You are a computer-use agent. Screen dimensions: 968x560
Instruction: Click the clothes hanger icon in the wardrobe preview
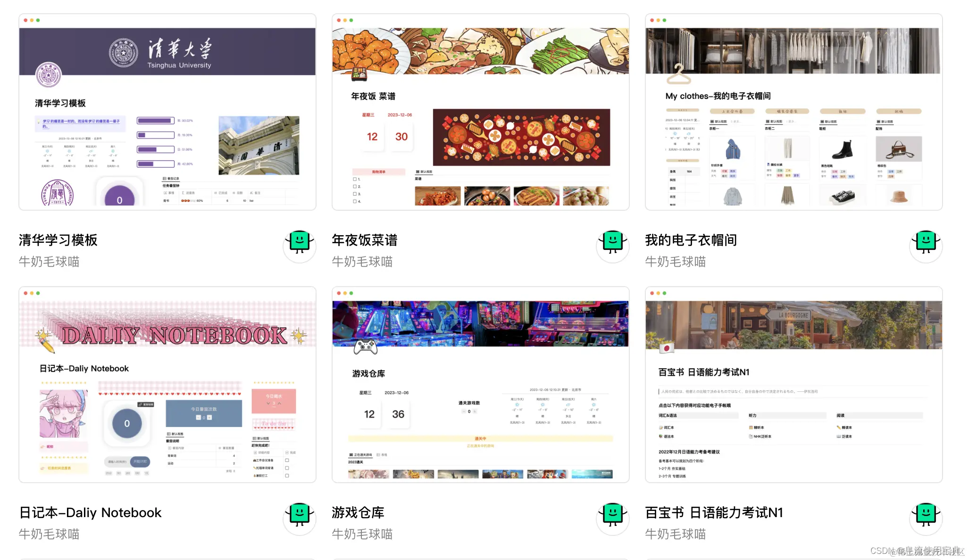678,74
